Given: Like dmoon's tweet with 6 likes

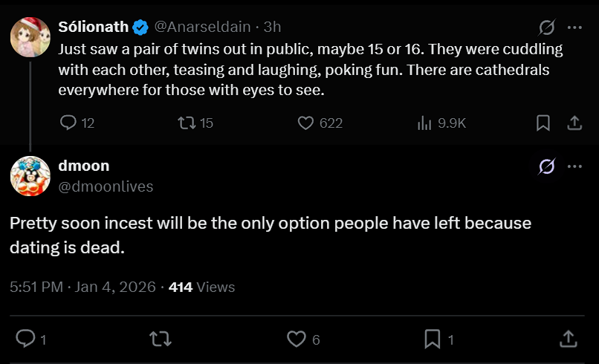Looking at the screenshot, I should pyautogui.click(x=297, y=339).
